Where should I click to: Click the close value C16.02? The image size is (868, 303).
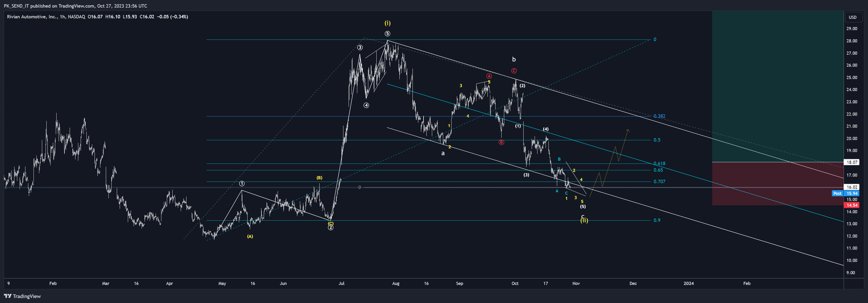147,17
